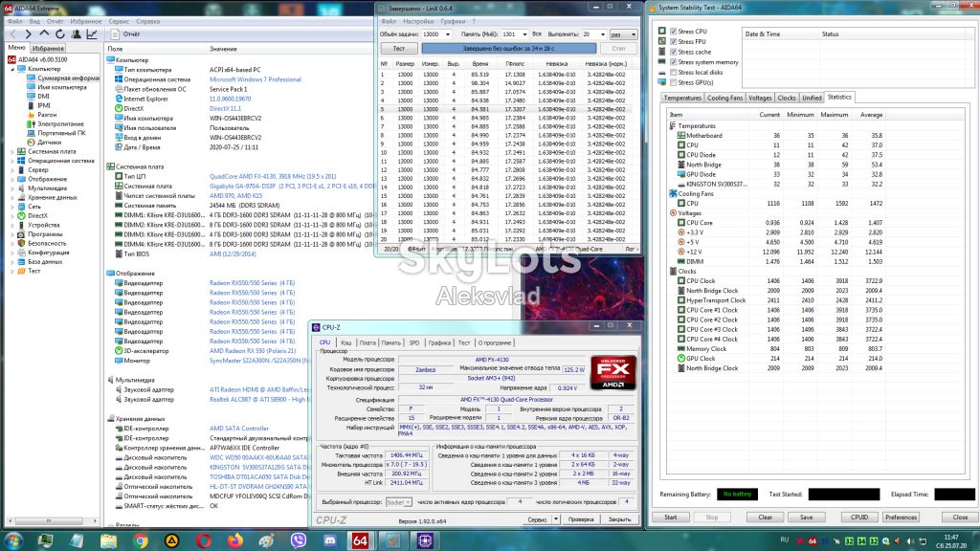Open the Графики menu in LinX
Screen dimensions: 980x551
click(x=453, y=21)
